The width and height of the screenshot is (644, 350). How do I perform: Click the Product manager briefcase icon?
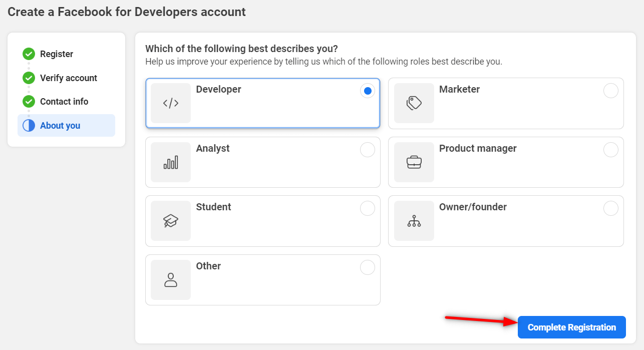pyautogui.click(x=414, y=162)
